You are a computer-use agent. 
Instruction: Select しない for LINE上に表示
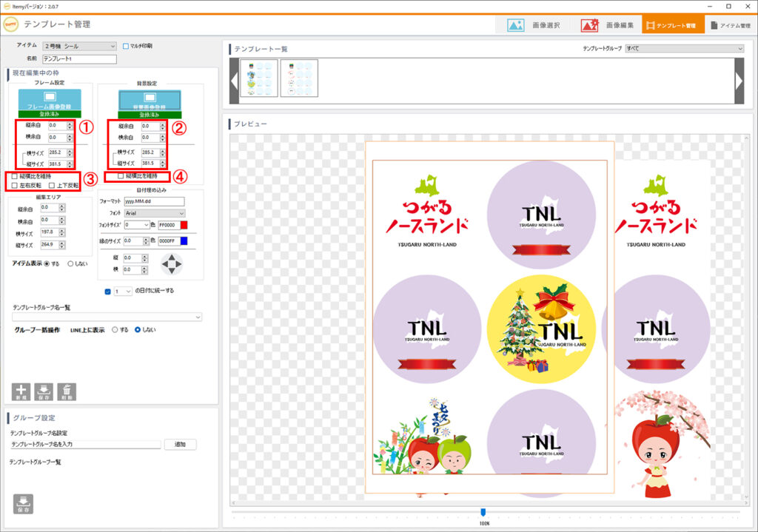coord(138,330)
